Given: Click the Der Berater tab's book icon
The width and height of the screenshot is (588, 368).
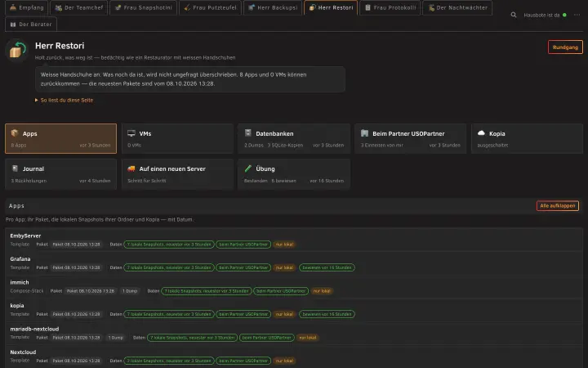Looking at the screenshot, I should point(13,25).
